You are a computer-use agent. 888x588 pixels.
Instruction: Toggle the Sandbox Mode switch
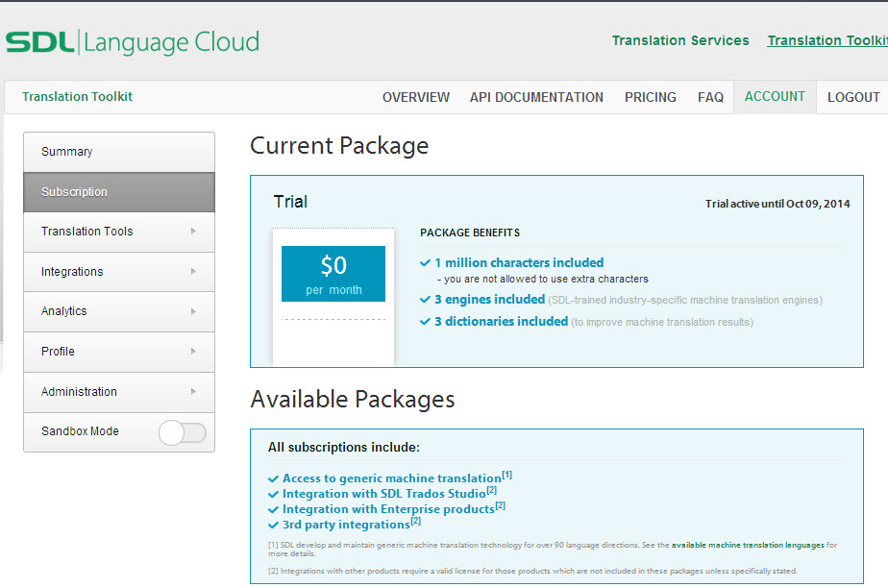183,433
